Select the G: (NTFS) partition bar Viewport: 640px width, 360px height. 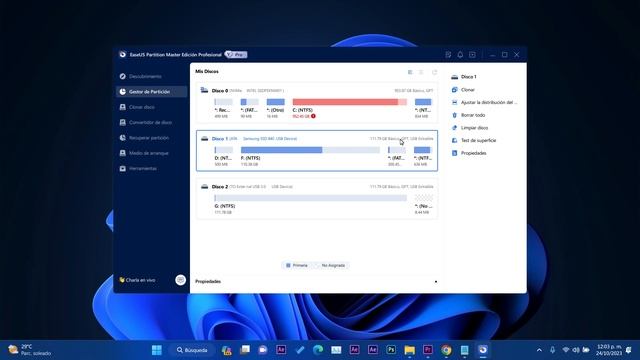(311, 198)
